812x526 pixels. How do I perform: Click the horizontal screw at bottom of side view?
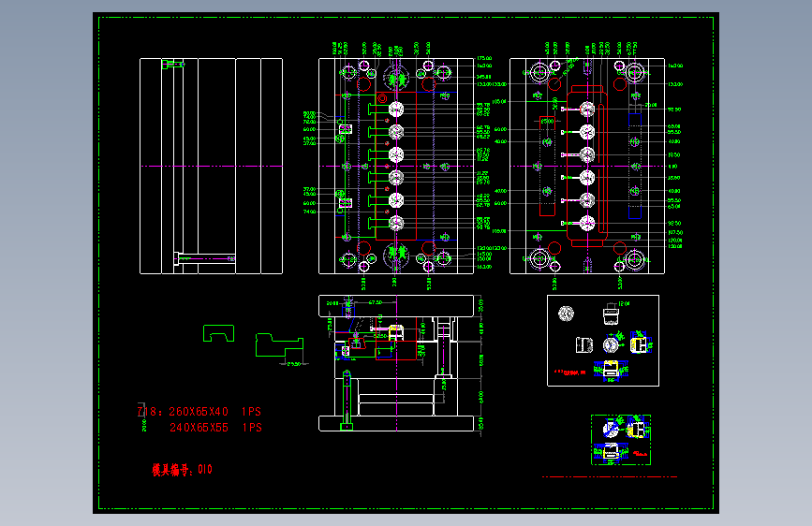pyautogui.click(x=204, y=257)
